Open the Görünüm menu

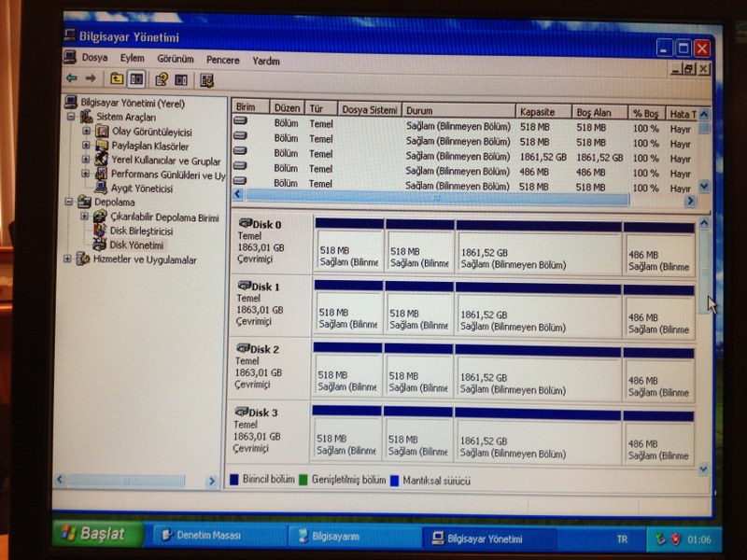(176, 59)
